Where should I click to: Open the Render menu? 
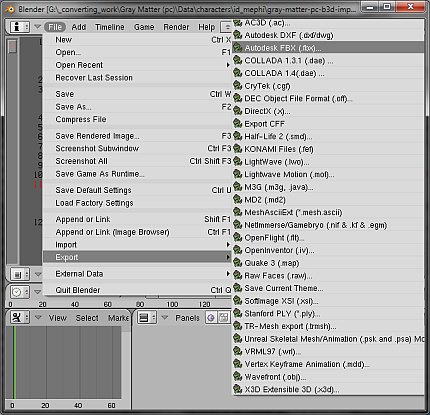[176, 27]
